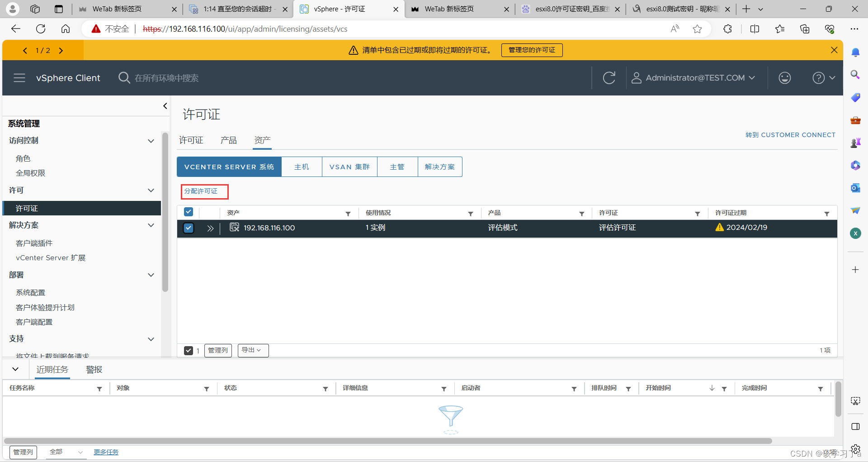
Task: Filter the 状态 column in tasks
Action: pos(325,389)
